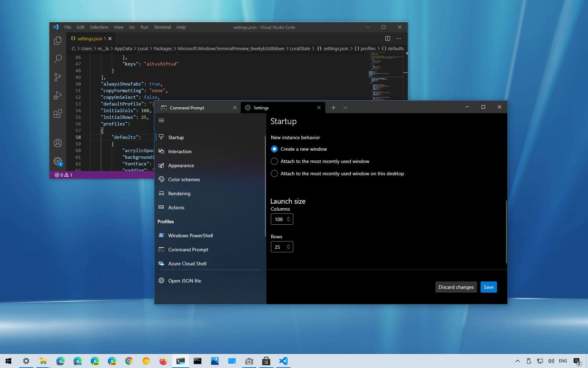The image size is (588, 368).
Task: Select Create a new window
Action: tap(274, 149)
